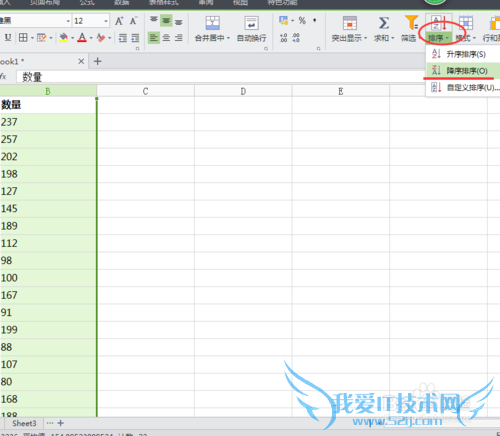
Task: Expand the font color dropdown arrow
Action: [x=91, y=38]
